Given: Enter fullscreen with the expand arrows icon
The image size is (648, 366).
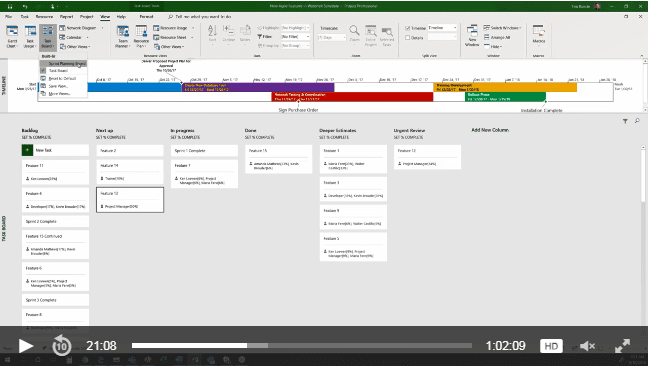Looking at the screenshot, I should [x=622, y=346].
